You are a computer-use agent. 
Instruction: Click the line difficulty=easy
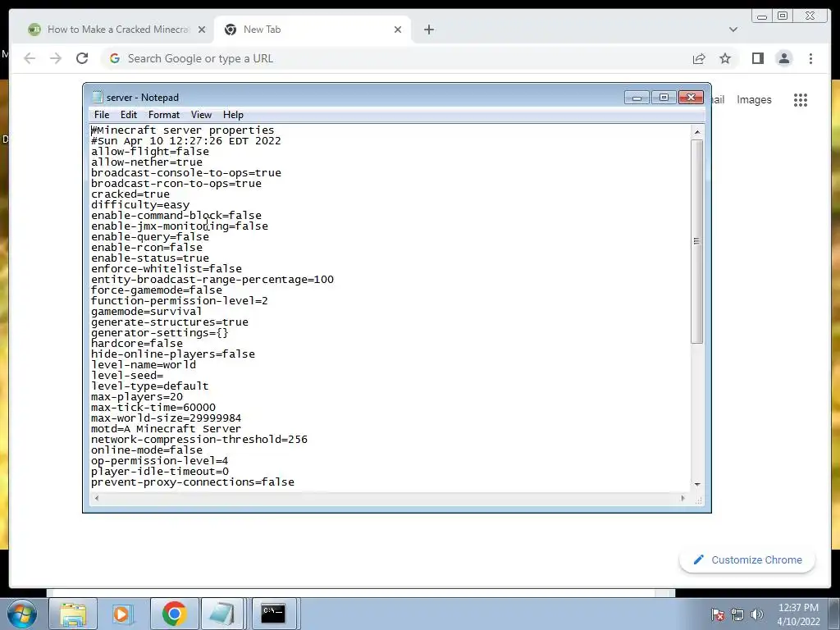click(140, 204)
